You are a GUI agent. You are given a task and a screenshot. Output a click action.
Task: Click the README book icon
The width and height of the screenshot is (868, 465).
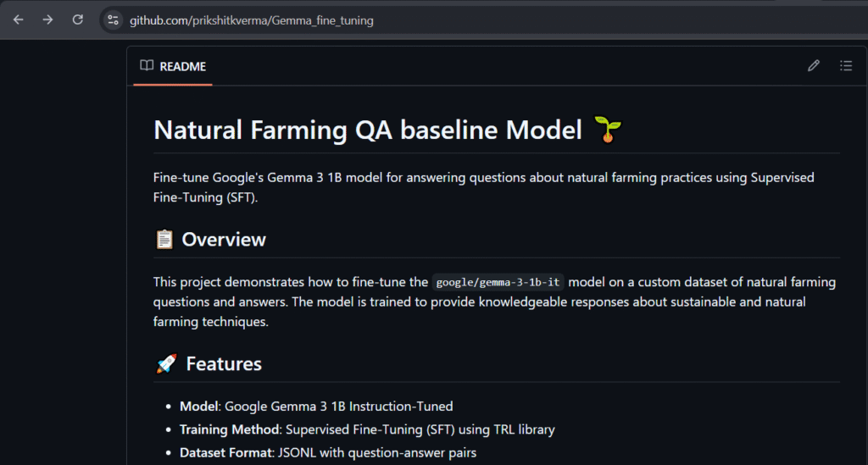[147, 66]
